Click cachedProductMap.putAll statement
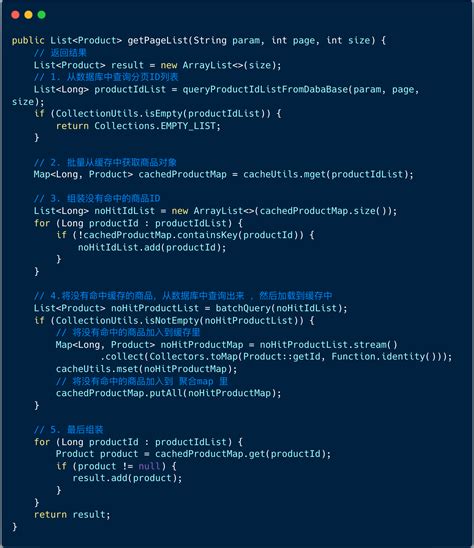Screen dimensions: 474x548 tap(168, 393)
